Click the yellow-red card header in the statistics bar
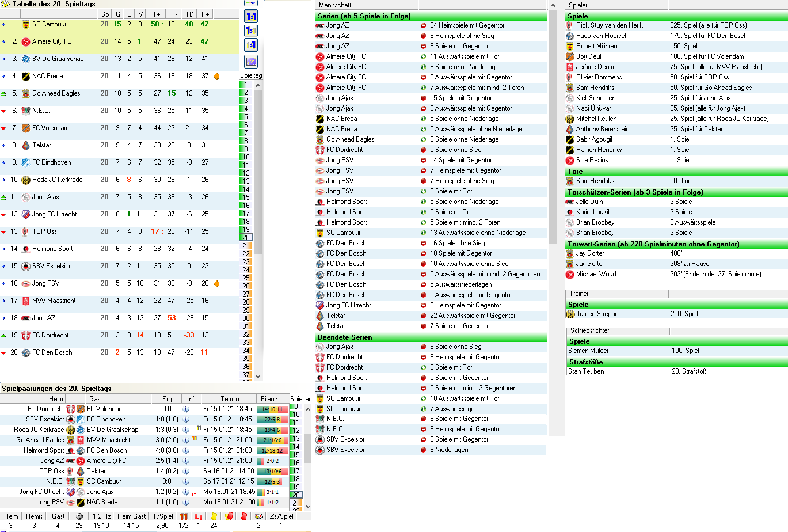This screenshot has width=788, height=532. point(229,516)
